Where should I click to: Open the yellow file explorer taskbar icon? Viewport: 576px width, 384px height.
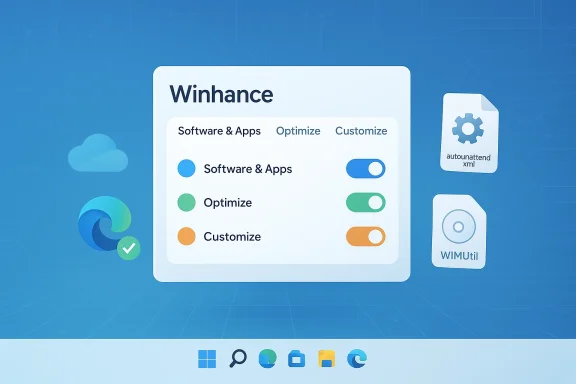pyautogui.click(x=326, y=359)
